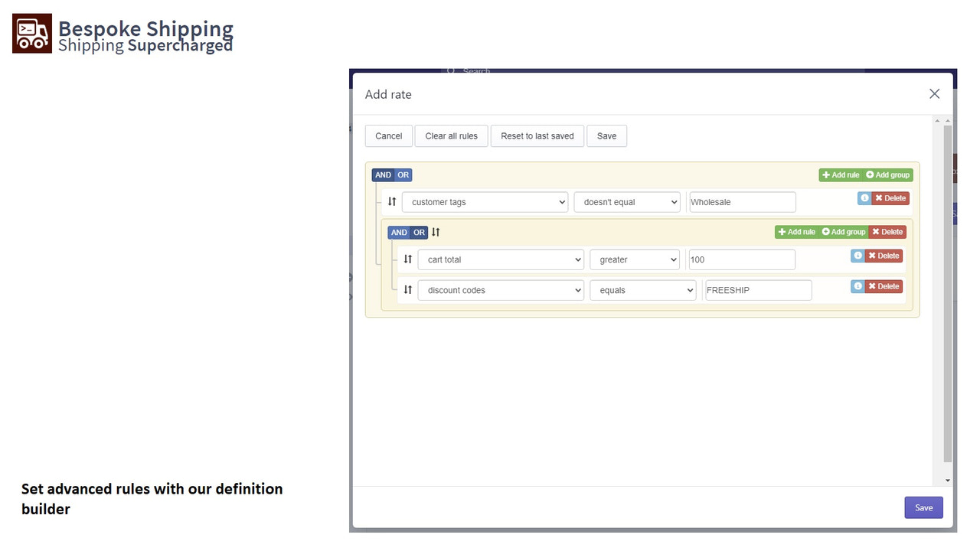This screenshot has width=980, height=551.
Task: Click the info icon on the cart total rule
Action: (857, 256)
